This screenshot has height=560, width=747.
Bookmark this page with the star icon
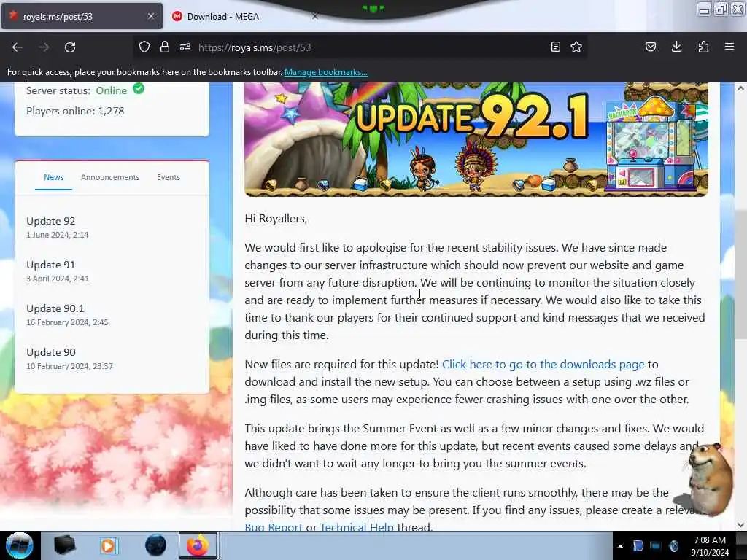click(576, 47)
